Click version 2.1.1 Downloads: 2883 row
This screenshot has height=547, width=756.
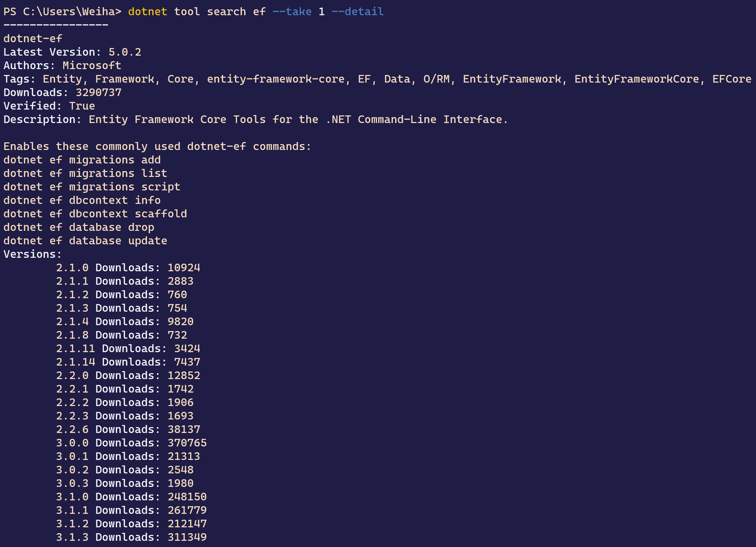pos(125,281)
